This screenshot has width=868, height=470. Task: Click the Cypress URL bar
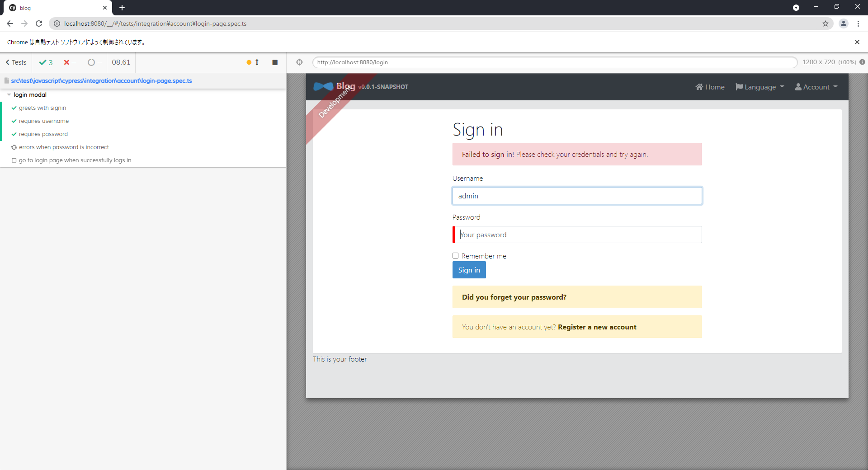555,62
